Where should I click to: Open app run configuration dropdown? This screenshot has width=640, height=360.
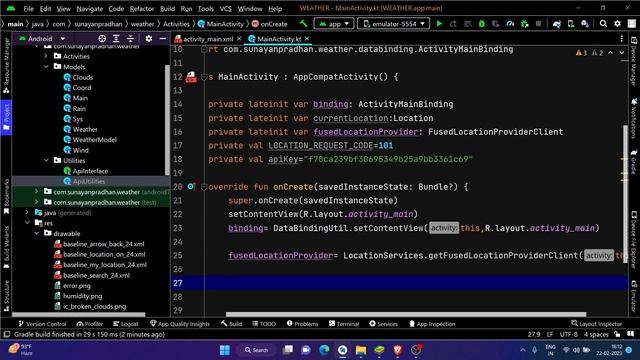coord(334,24)
